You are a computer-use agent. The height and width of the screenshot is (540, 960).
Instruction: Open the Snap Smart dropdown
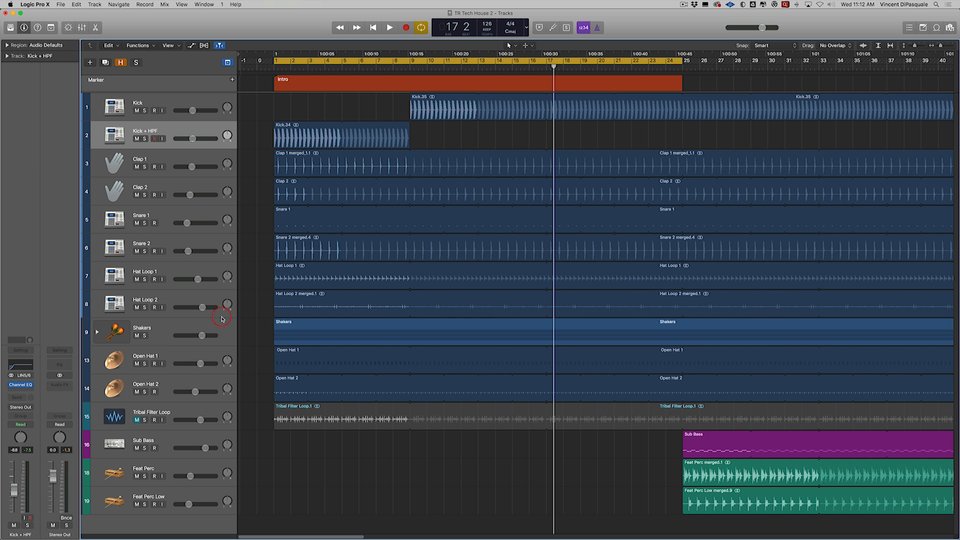(x=775, y=45)
